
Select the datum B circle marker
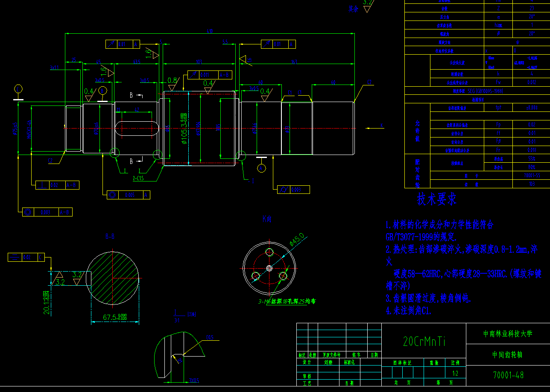102,90
